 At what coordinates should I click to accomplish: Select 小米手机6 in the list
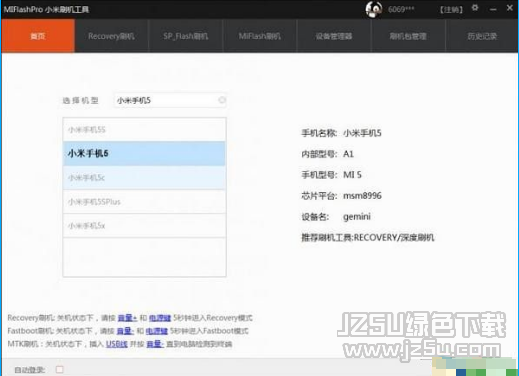(144, 154)
